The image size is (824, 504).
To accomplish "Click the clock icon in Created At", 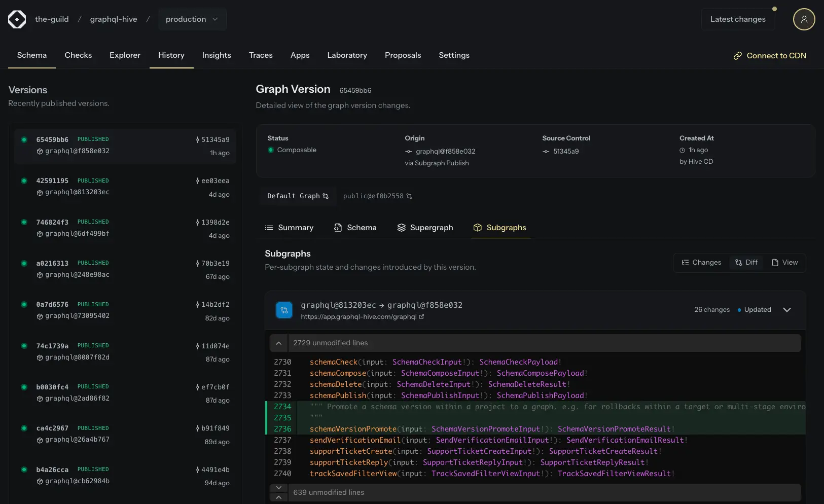I will pos(682,151).
